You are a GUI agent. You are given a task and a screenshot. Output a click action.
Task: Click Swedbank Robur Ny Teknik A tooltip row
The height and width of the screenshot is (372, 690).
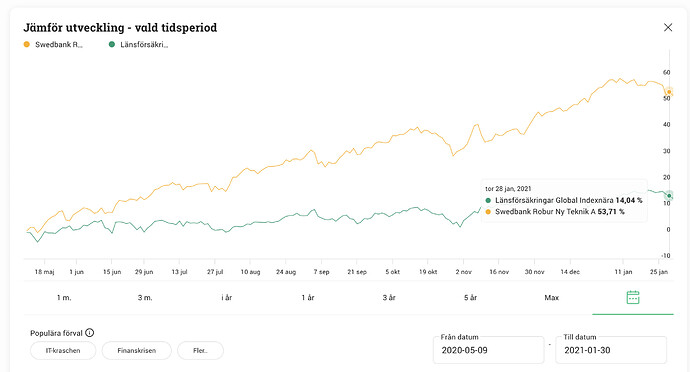[x=554, y=212]
